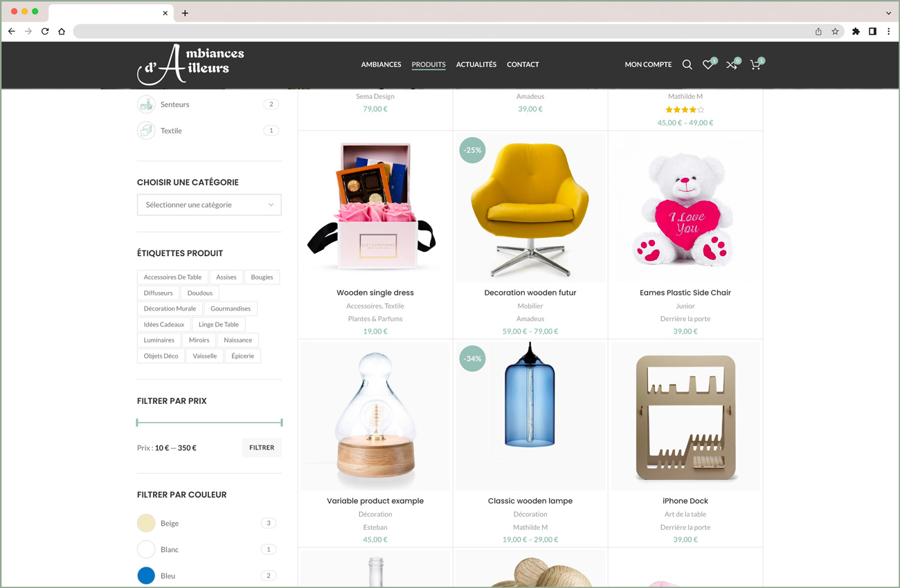Expand the browser tab search chevron
900x588 pixels.
tap(889, 12)
